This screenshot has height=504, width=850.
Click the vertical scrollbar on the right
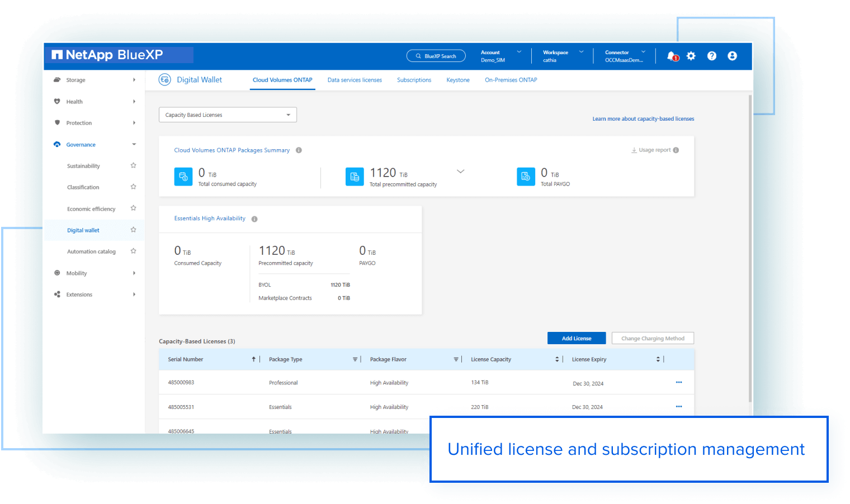point(750,246)
